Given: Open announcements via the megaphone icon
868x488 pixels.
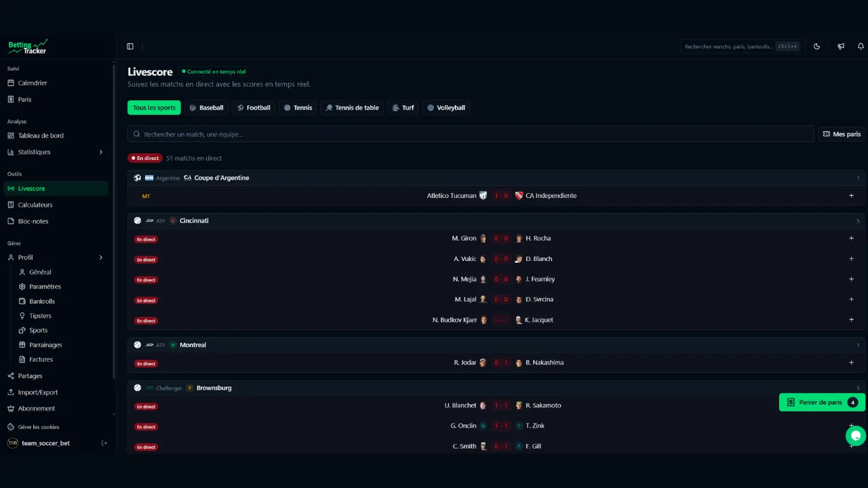Looking at the screenshot, I should tap(841, 46).
